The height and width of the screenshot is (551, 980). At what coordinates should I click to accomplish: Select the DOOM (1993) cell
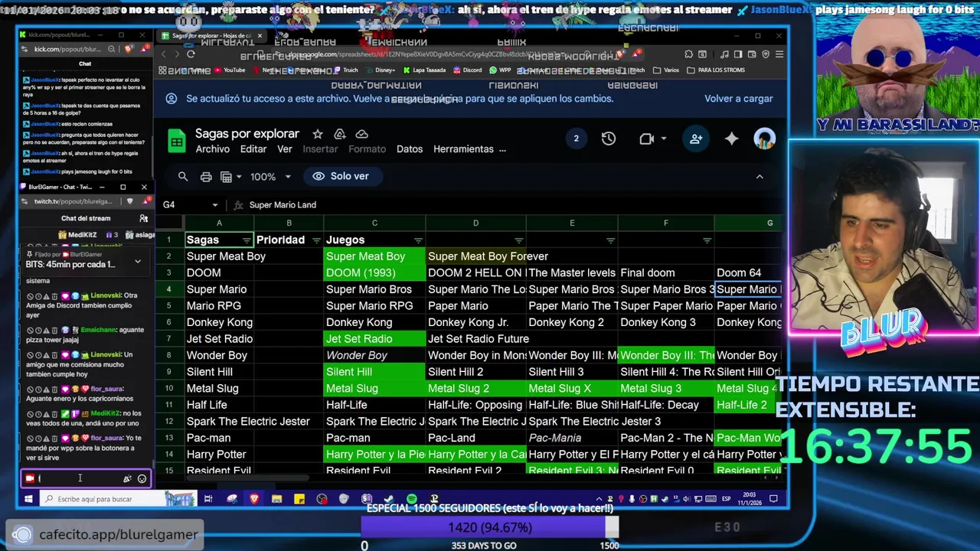[x=374, y=273]
